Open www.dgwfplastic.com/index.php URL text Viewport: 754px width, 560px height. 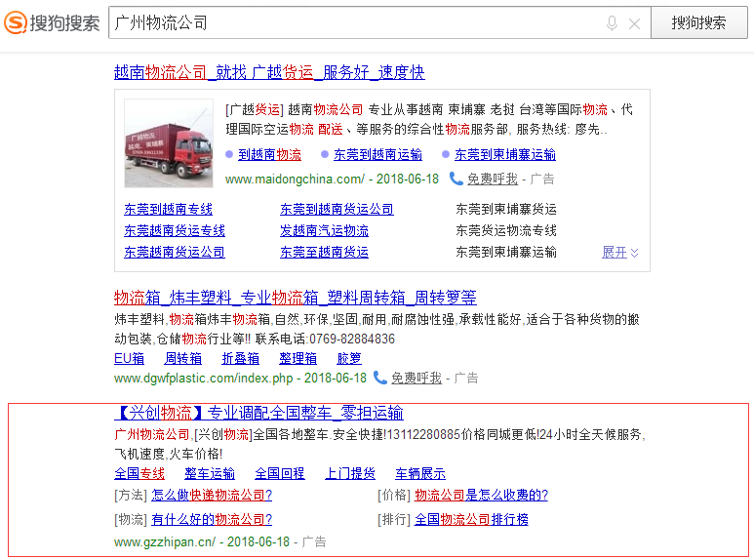pos(204,379)
